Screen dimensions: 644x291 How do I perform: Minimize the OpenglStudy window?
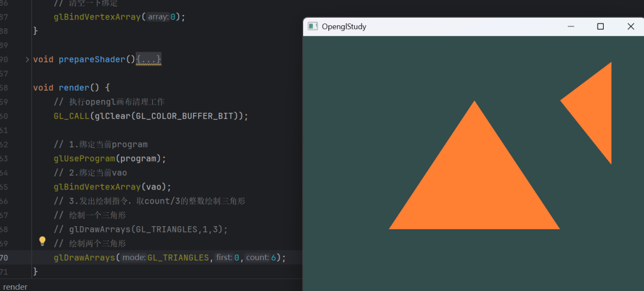(571, 26)
